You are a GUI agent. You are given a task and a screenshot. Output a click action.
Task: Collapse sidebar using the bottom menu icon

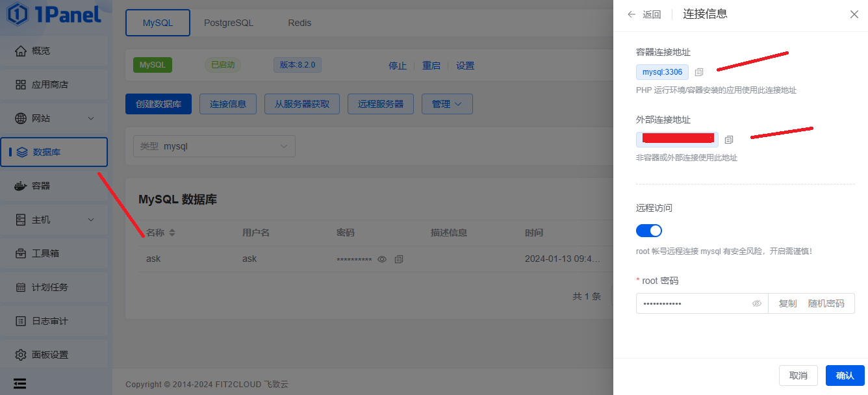[x=20, y=383]
